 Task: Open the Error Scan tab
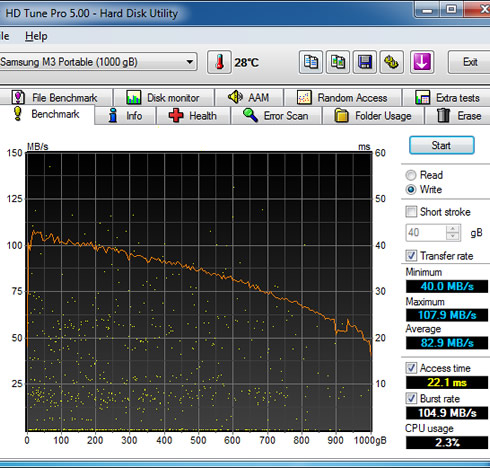point(276,116)
